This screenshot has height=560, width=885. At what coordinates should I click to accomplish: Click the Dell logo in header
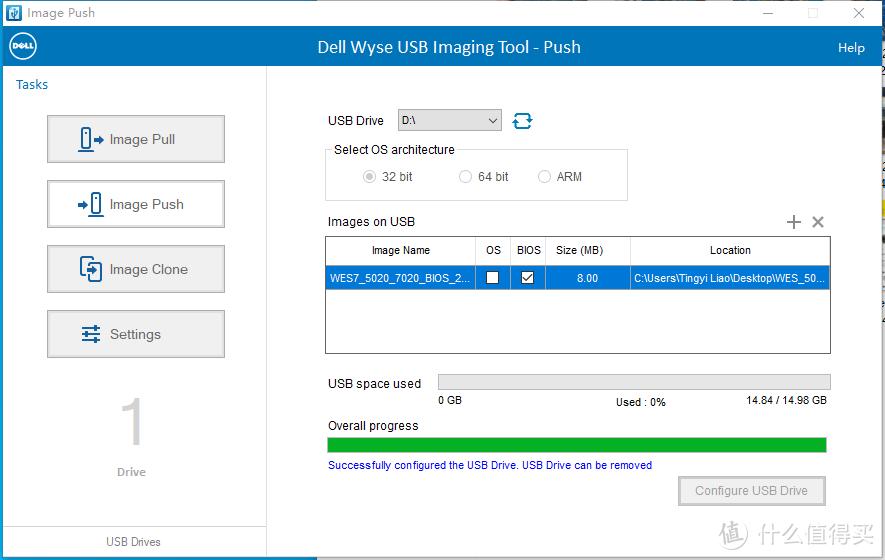[x=22, y=47]
